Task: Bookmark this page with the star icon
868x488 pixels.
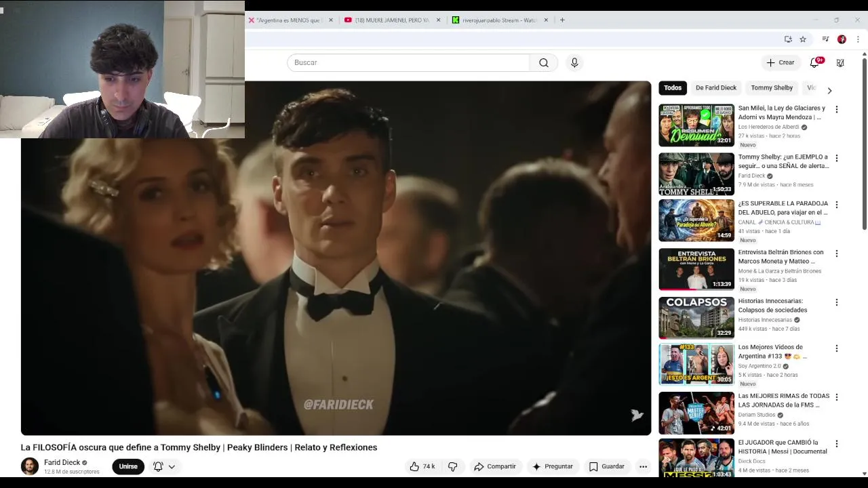Action: click(x=803, y=39)
